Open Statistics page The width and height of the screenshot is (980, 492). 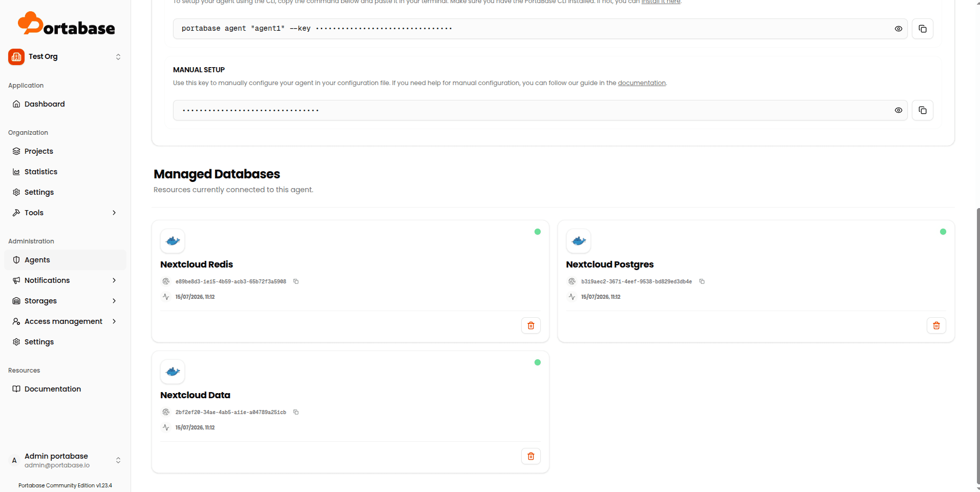(x=65, y=172)
